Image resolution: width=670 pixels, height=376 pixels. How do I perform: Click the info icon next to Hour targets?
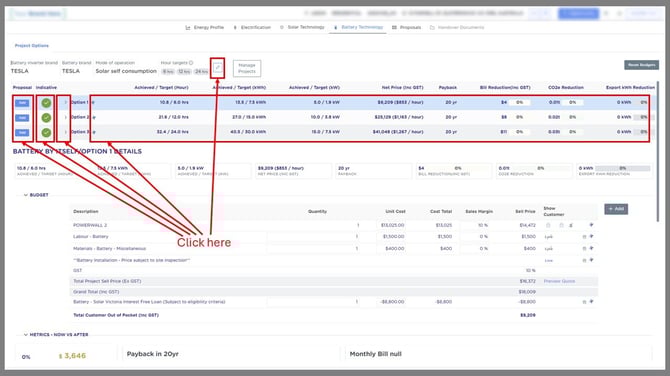[191, 63]
